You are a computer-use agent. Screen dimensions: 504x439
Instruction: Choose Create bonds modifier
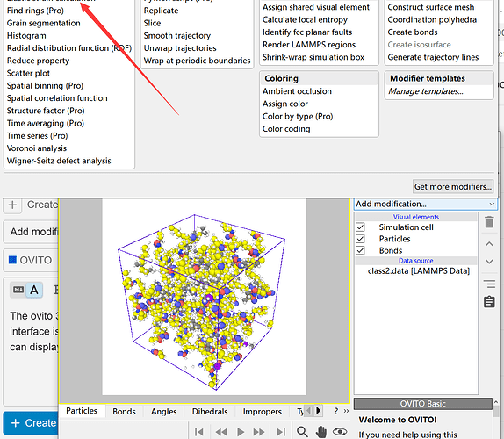413,32
